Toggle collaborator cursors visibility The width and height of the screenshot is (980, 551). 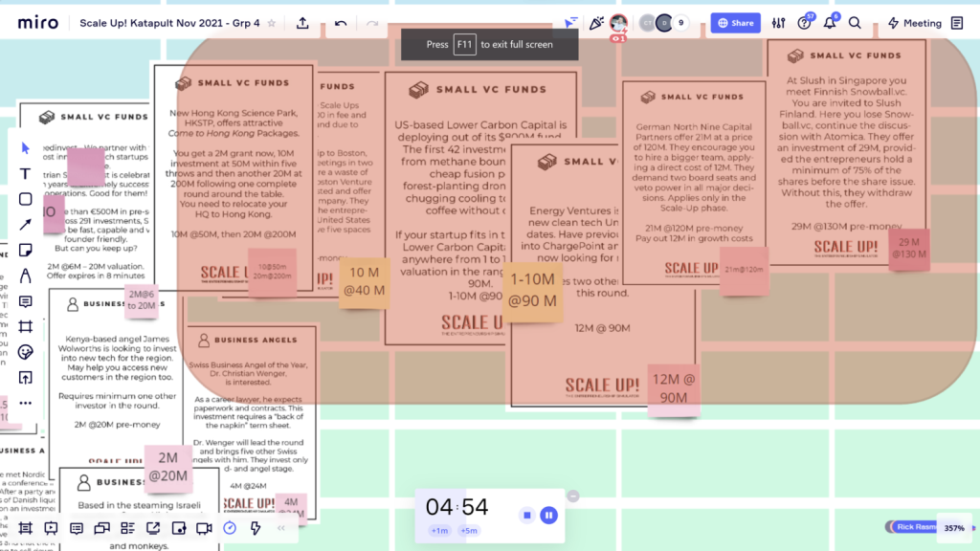pyautogui.click(x=571, y=23)
